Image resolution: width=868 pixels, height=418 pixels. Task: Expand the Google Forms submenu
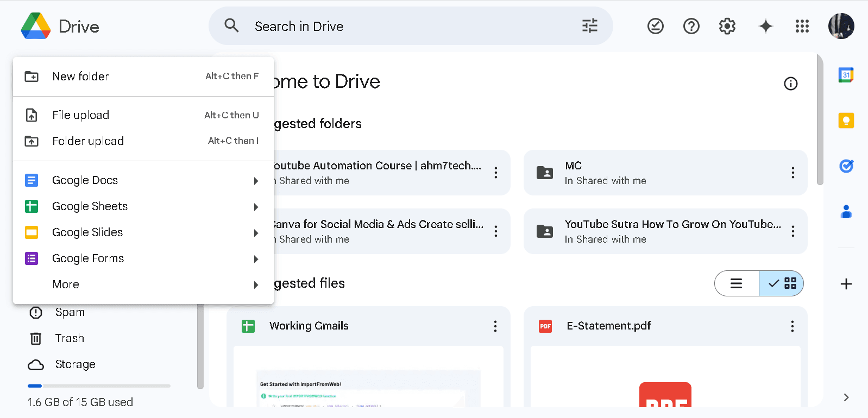(256, 259)
